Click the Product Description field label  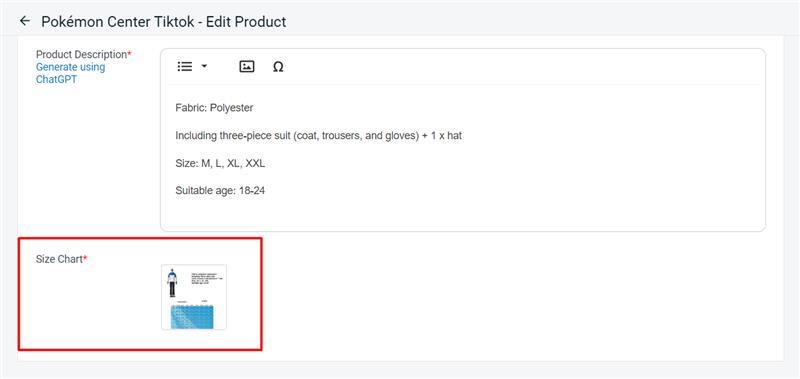pos(83,54)
